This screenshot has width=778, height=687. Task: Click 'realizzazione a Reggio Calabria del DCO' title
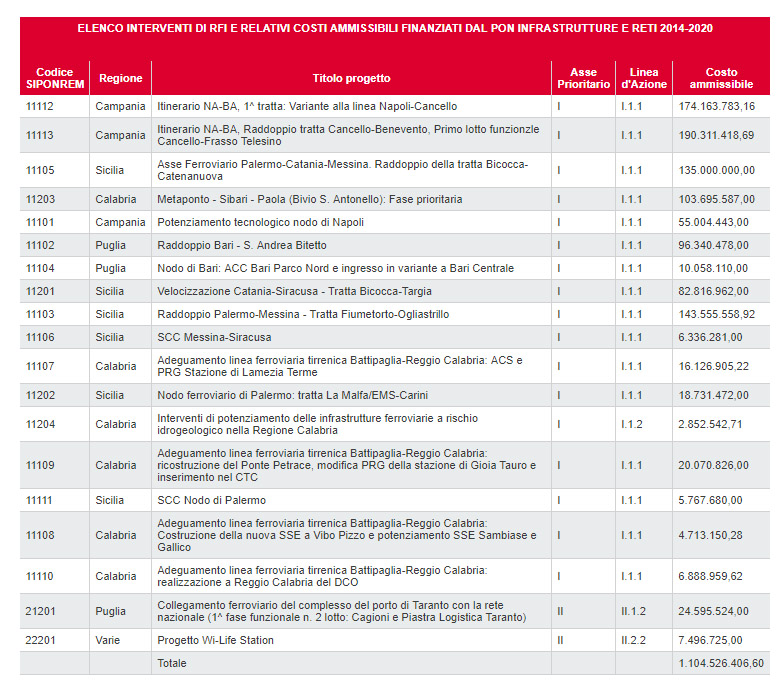click(x=322, y=576)
